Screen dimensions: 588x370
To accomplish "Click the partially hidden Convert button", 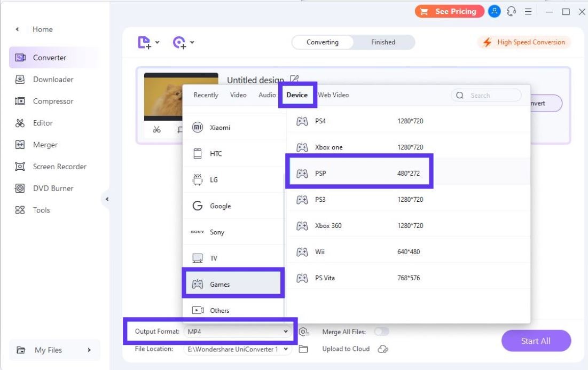I will coord(546,103).
